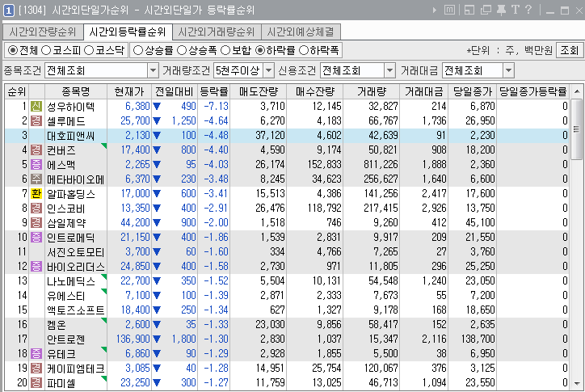Sort by the 종목명 column header
The image size is (585, 392).
[76, 91]
